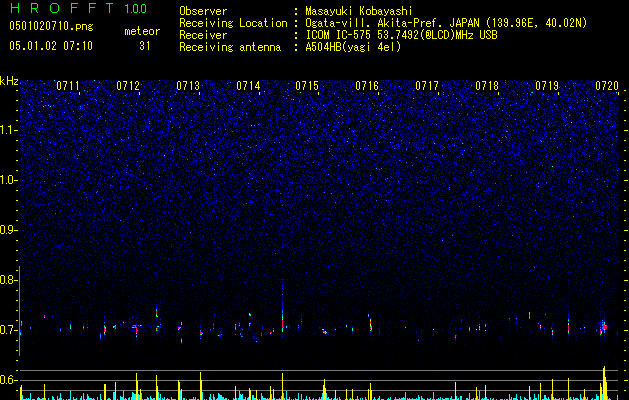
Task: Click the Receiving Location label
Action: (x=233, y=23)
